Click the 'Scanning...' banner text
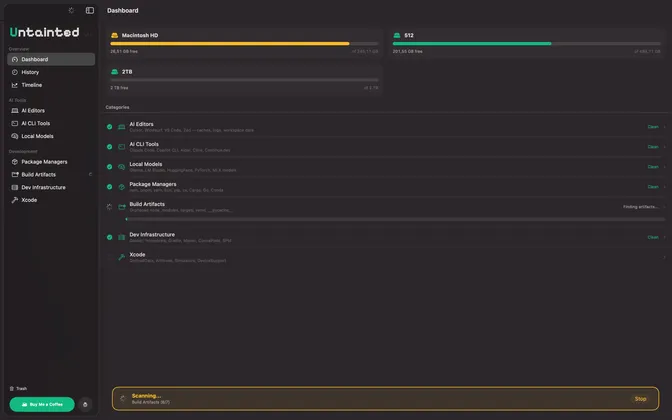The width and height of the screenshot is (672, 420). pos(146,396)
